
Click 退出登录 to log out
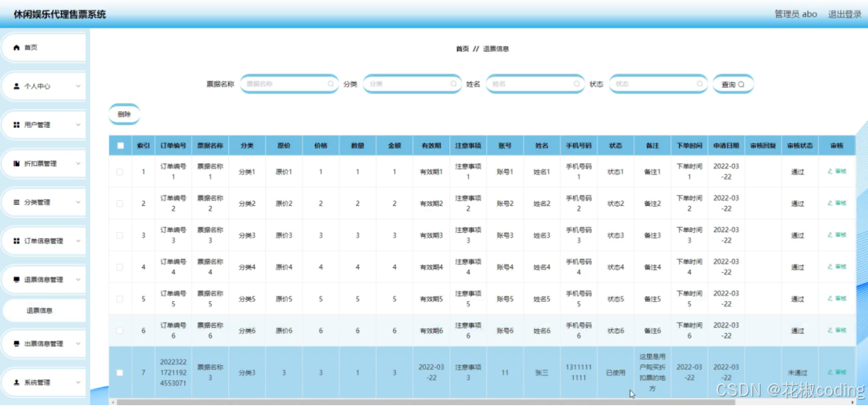844,14
